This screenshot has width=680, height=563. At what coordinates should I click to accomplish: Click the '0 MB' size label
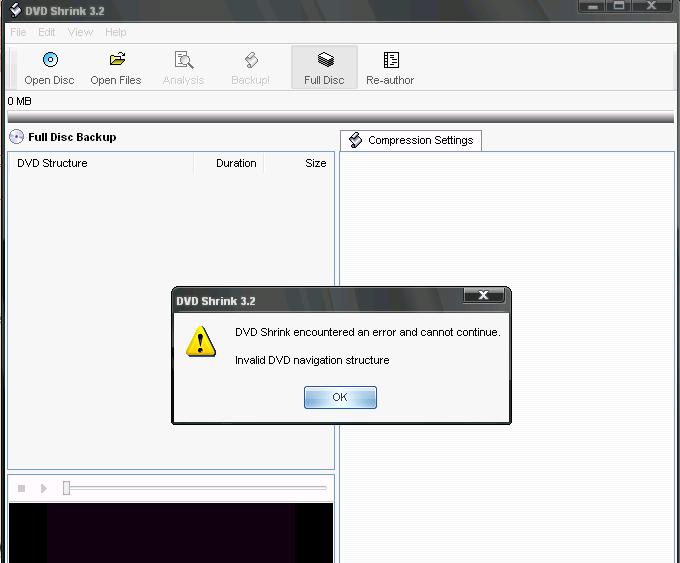click(x=20, y=101)
